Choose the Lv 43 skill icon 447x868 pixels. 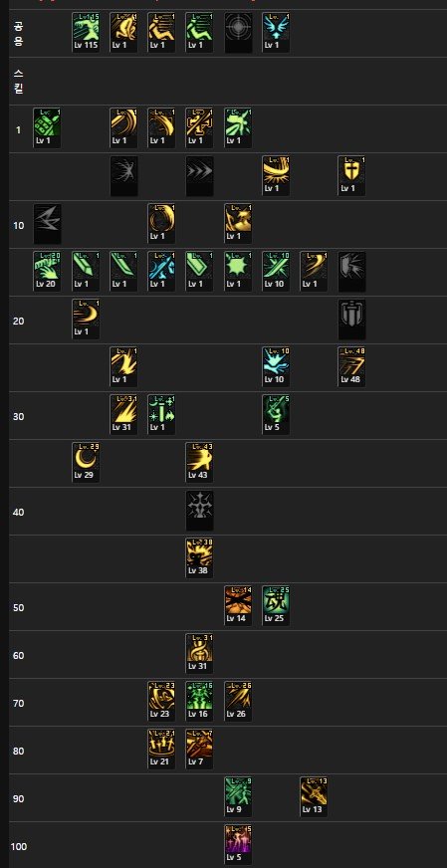199,462
